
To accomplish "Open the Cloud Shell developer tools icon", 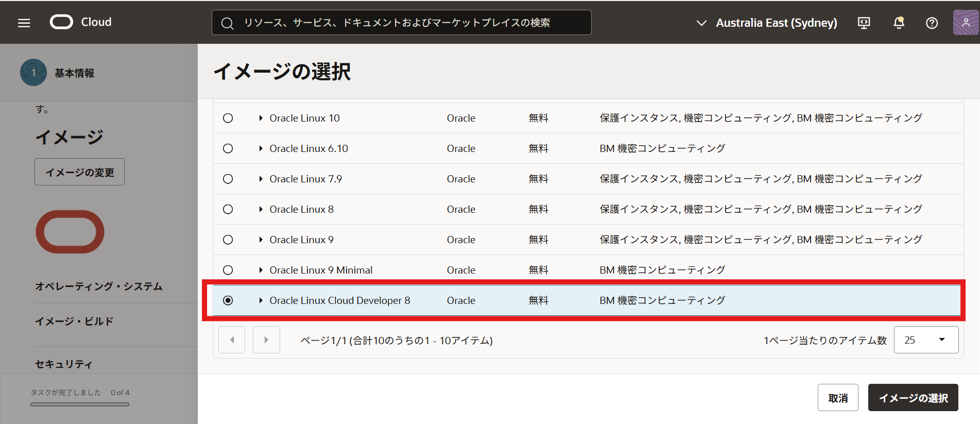I will coord(864,23).
